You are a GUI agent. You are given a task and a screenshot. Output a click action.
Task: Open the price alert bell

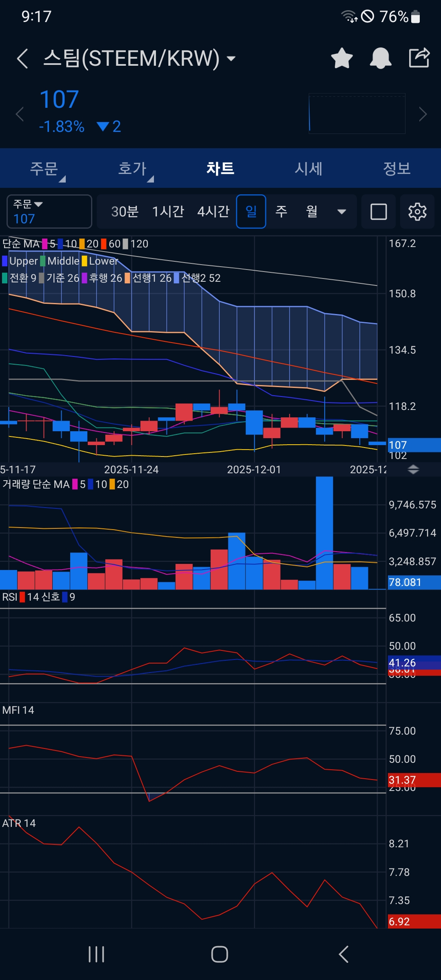point(381,58)
